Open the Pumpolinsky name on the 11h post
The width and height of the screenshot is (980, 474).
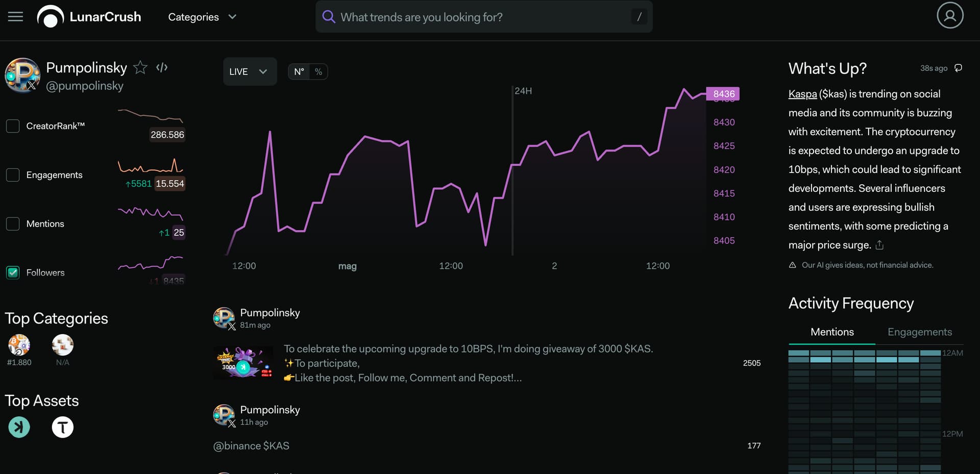pos(270,410)
